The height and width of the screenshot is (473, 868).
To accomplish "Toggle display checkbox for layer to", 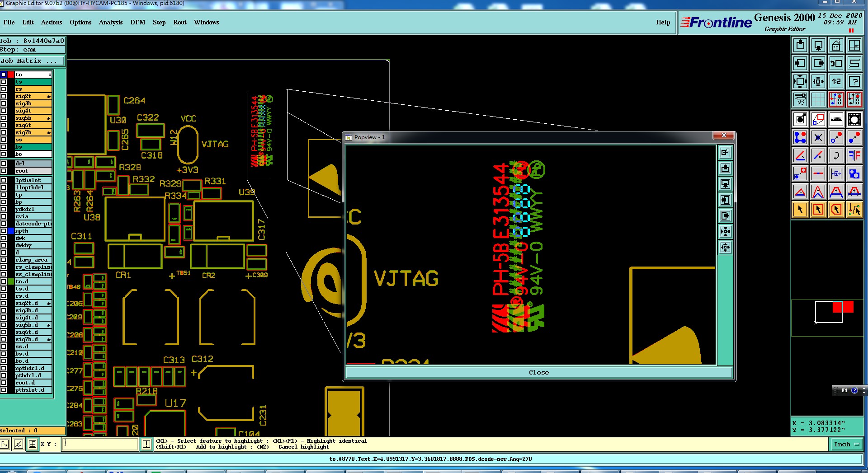I will point(4,75).
